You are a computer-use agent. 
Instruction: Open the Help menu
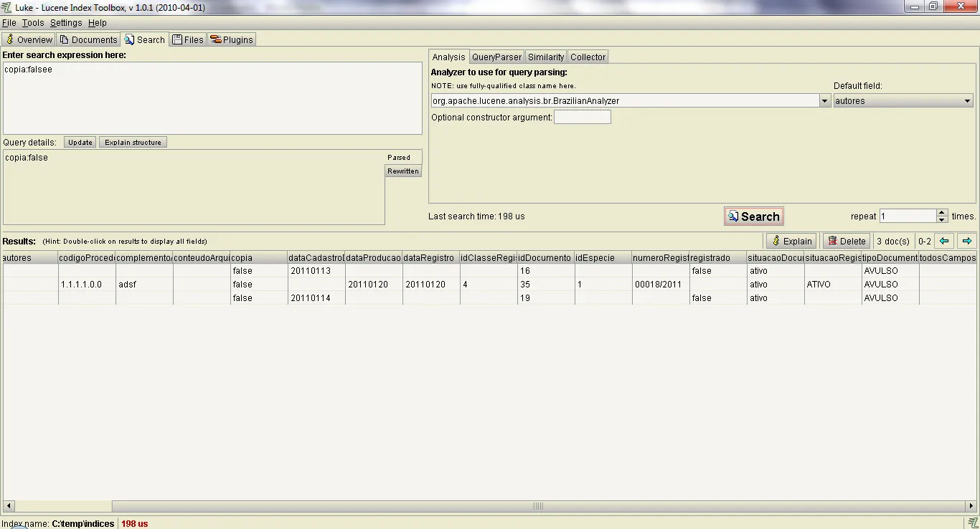[98, 23]
